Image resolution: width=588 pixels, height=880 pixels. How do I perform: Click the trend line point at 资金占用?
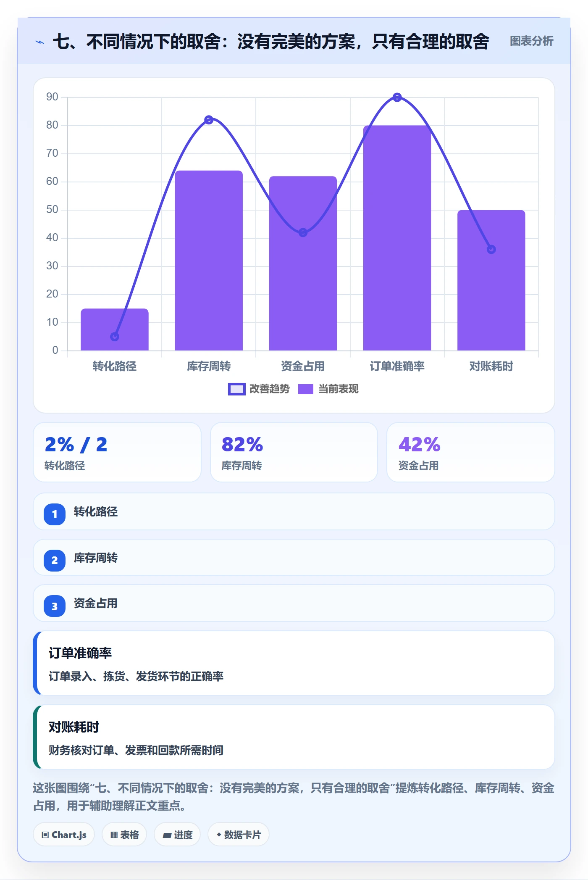coord(303,232)
